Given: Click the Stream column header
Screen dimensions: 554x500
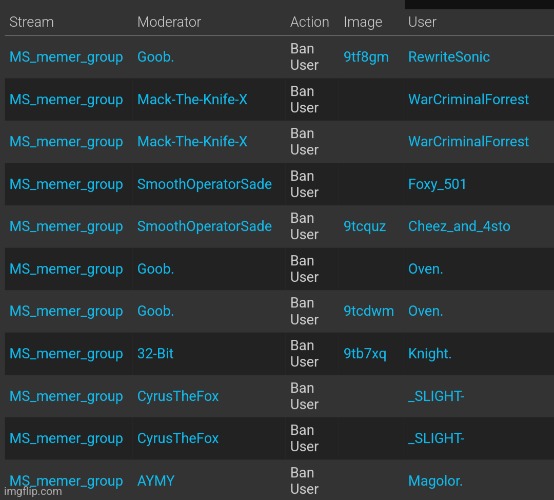Looking at the screenshot, I should [x=31, y=22].
